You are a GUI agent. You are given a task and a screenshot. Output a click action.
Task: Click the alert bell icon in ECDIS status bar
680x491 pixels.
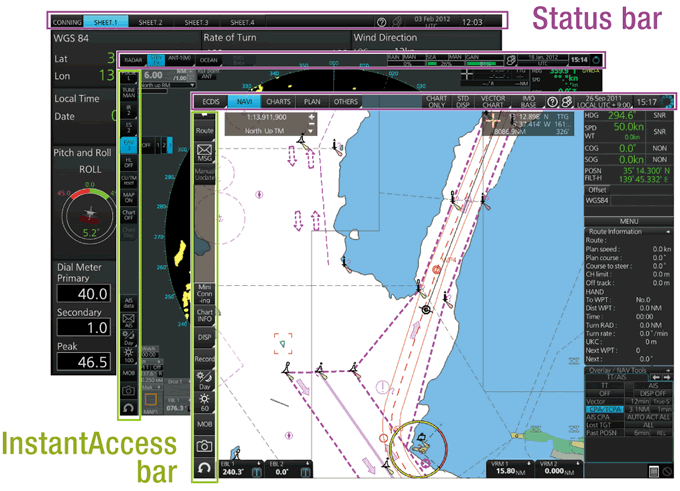coord(566,102)
